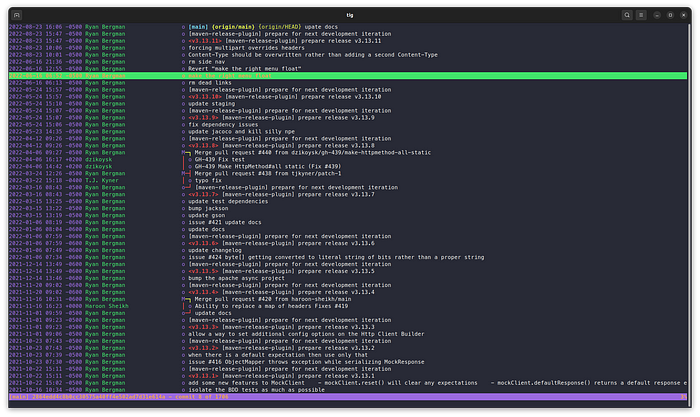This screenshot has width=700, height=417.
Task: Select the 'update docs' commit tagged [main]
Action: pyautogui.click(x=321, y=27)
